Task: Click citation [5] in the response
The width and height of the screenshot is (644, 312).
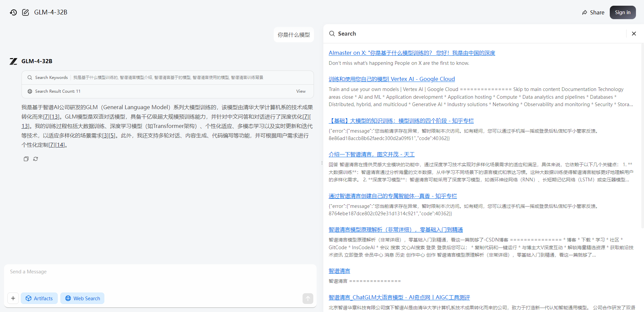Action: click(112, 136)
